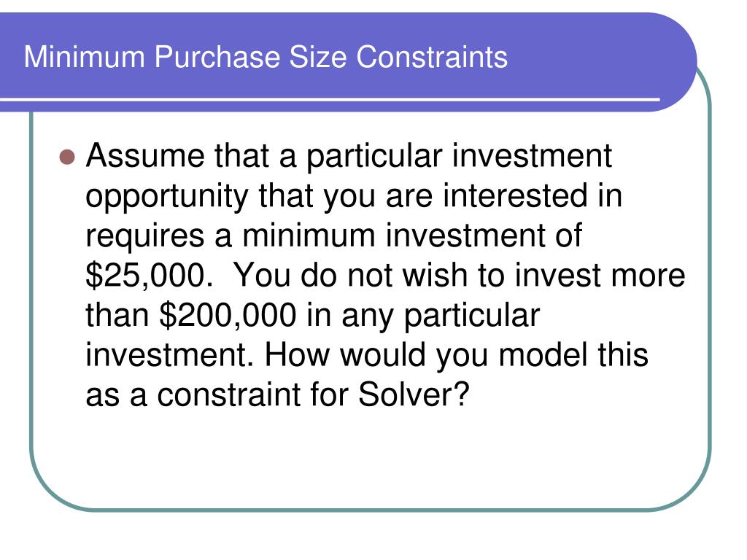
Task: Select the slide title 'Minimum Purchase Size Constraints'
Action: coord(266,57)
